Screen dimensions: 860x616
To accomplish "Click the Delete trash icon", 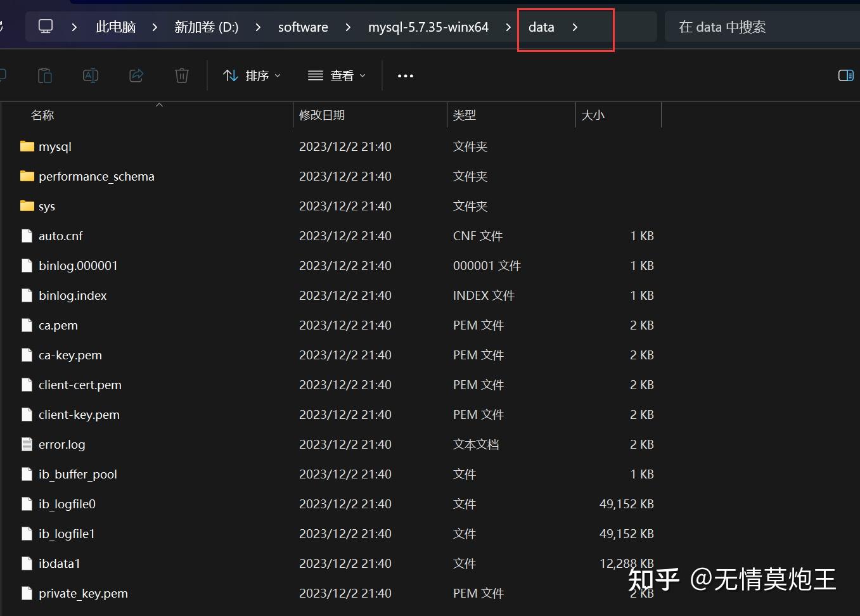I will (x=181, y=75).
